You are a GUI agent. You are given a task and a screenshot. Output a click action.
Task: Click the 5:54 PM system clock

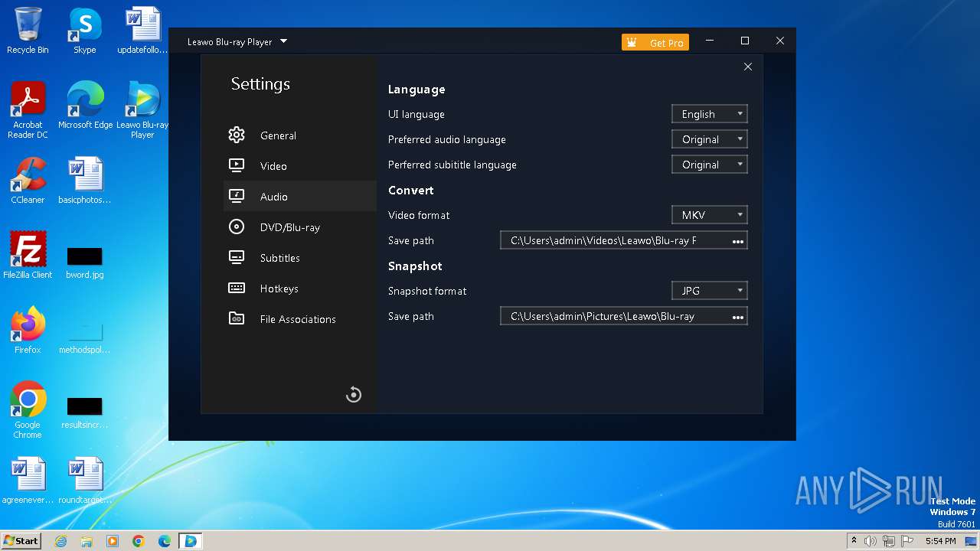click(941, 541)
